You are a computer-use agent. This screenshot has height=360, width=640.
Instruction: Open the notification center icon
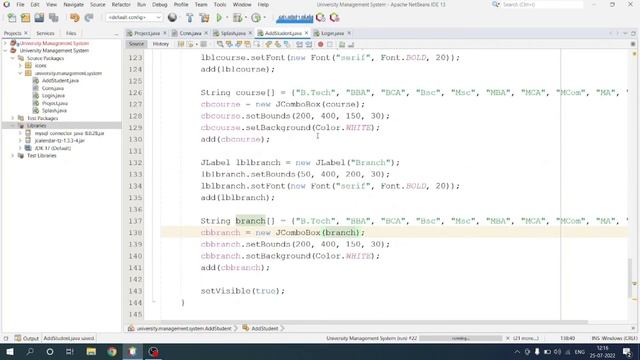coord(627,352)
